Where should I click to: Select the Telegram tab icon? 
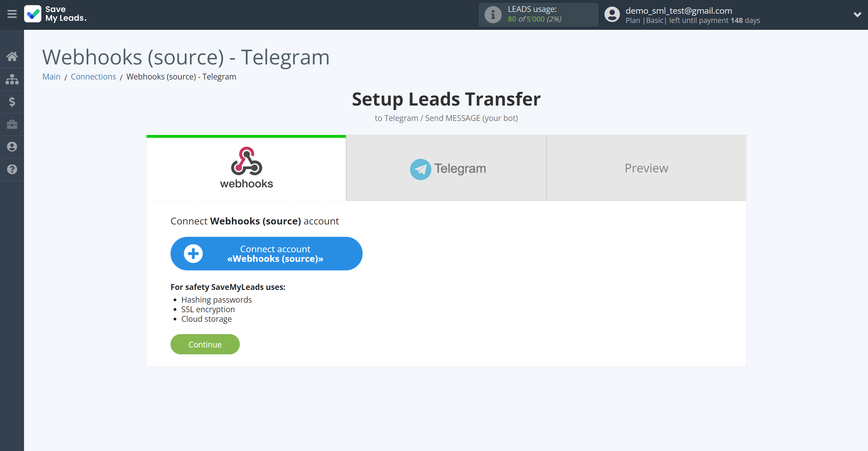click(x=420, y=168)
